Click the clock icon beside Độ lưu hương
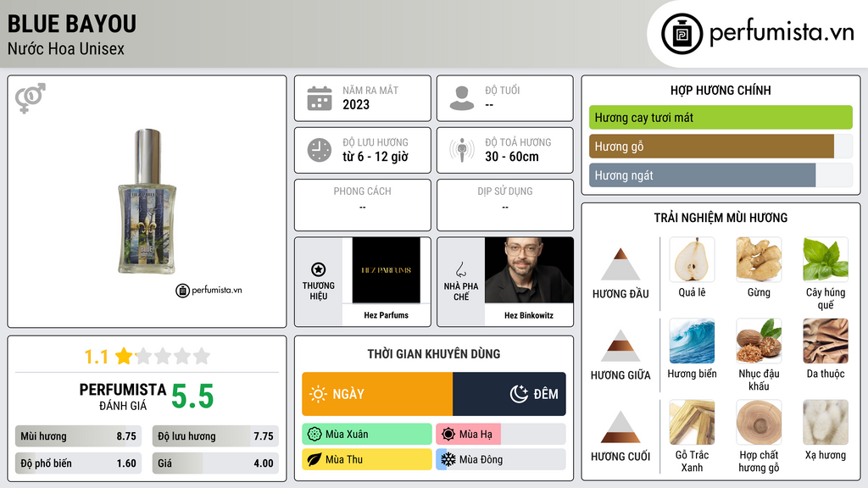The width and height of the screenshot is (868, 488). [320, 150]
